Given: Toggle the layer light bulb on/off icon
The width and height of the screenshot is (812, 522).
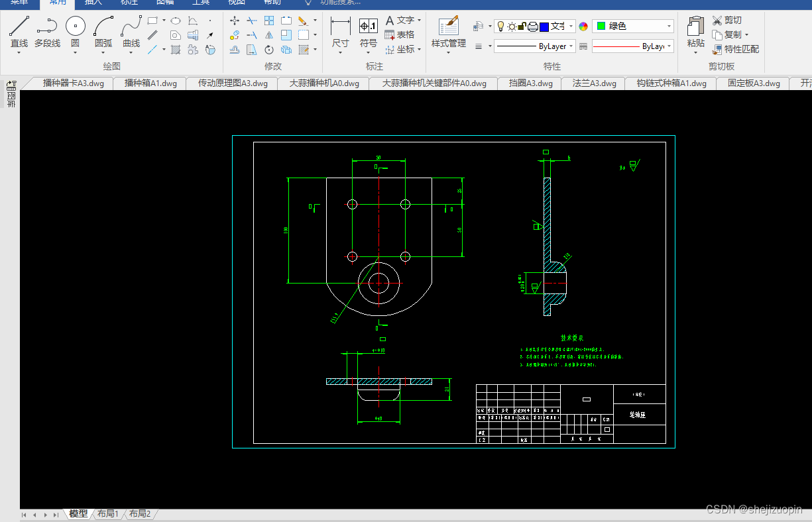Looking at the screenshot, I should pyautogui.click(x=500, y=26).
